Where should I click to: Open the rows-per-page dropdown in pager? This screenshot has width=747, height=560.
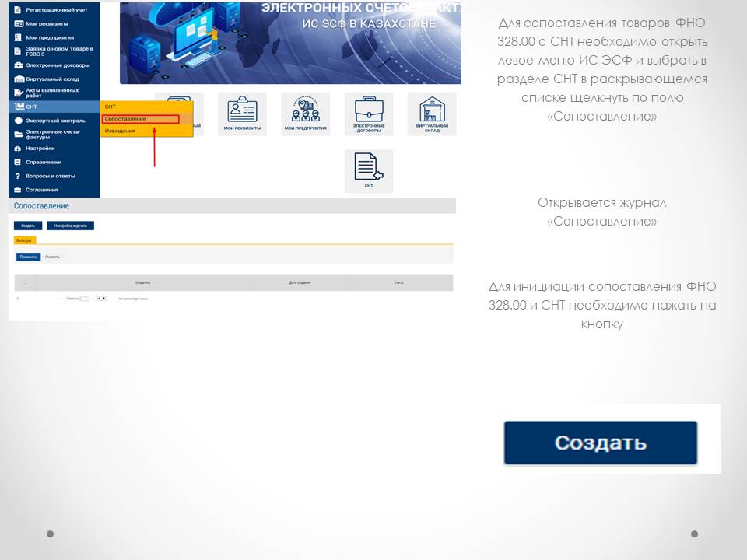101,298
